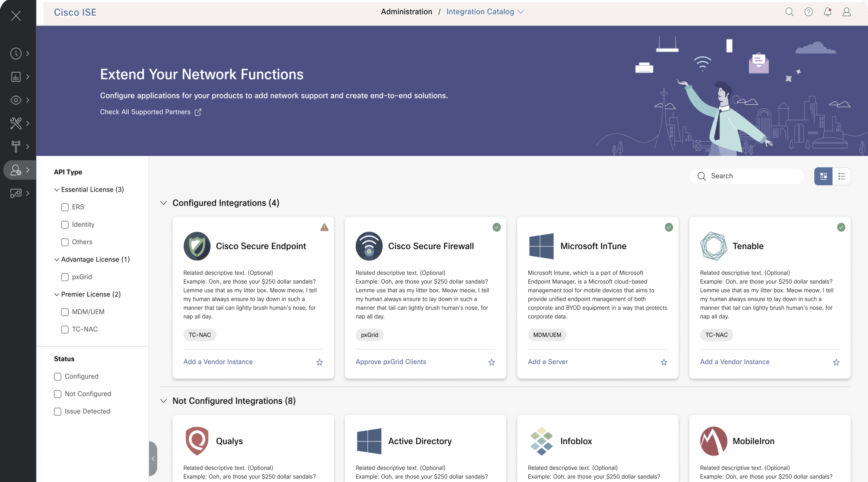Click green check status on Tenable card

[x=841, y=227]
